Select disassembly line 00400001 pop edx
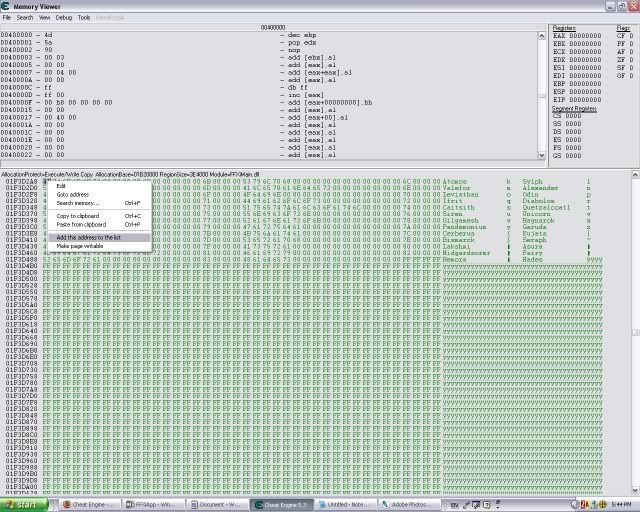640x512 pixels. pyautogui.click(x=269, y=42)
